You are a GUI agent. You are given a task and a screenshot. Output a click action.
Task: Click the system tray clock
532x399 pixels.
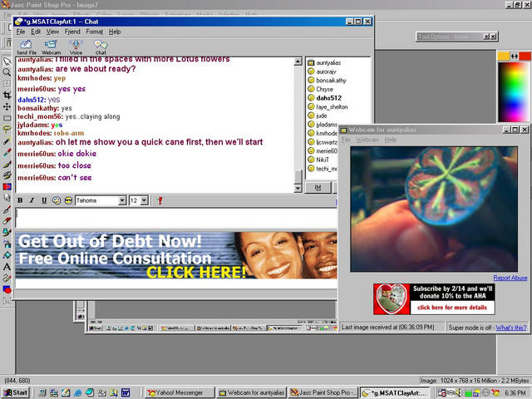click(515, 393)
